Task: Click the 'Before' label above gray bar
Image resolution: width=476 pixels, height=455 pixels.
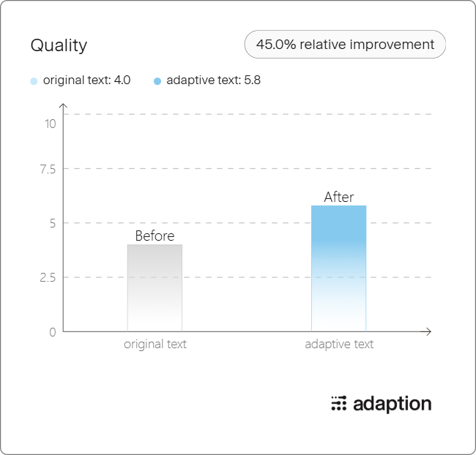Action: point(155,236)
